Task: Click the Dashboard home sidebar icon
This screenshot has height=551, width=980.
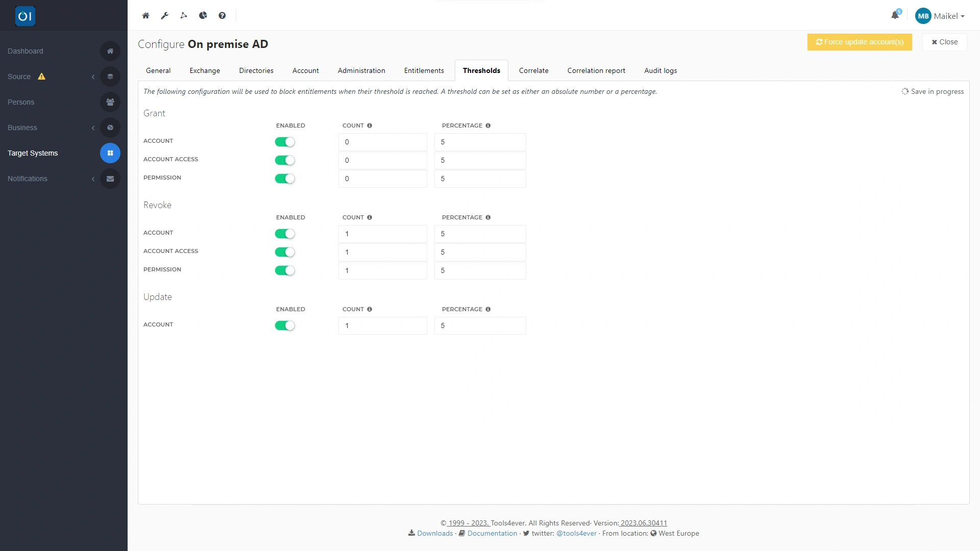Action: pos(110,51)
